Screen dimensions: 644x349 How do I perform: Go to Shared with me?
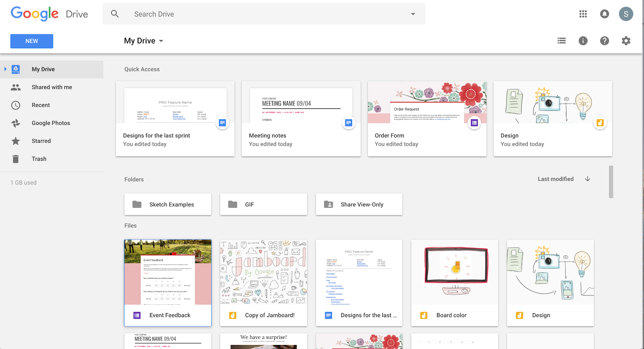click(52, 87)
